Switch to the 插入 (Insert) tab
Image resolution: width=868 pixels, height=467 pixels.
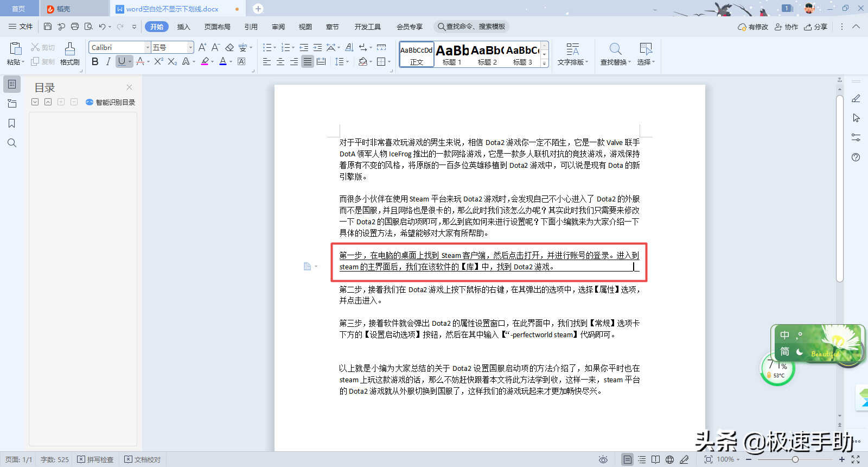pos(183,27)
